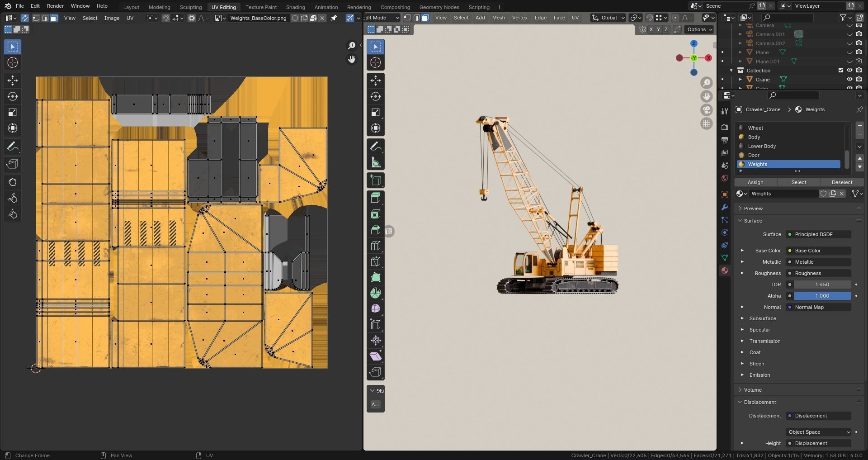Open Global transform orientation dropdown
The height and width of the screenshot is (460, 868).
tap(609, 18)
